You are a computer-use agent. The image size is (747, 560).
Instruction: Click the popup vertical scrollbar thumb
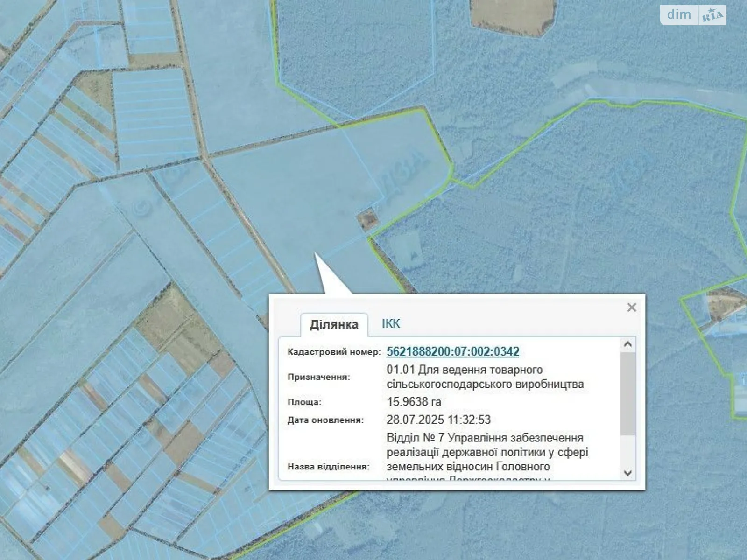point(628,394)
